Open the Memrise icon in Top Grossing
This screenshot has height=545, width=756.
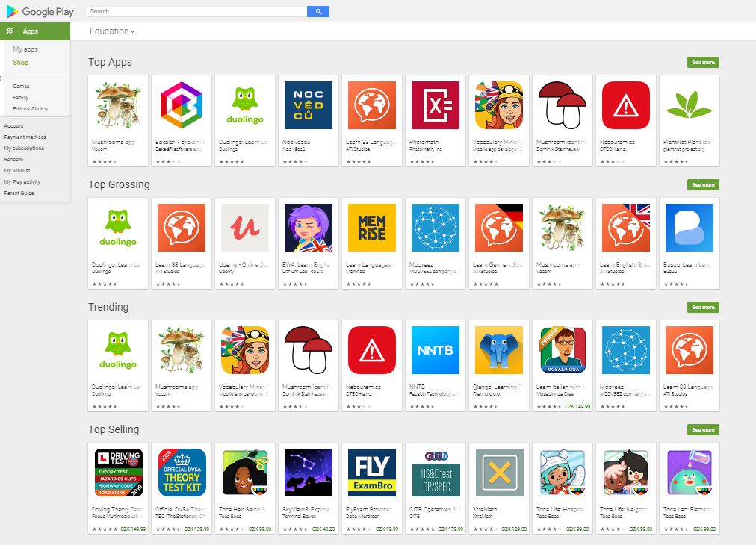[372, 228]
